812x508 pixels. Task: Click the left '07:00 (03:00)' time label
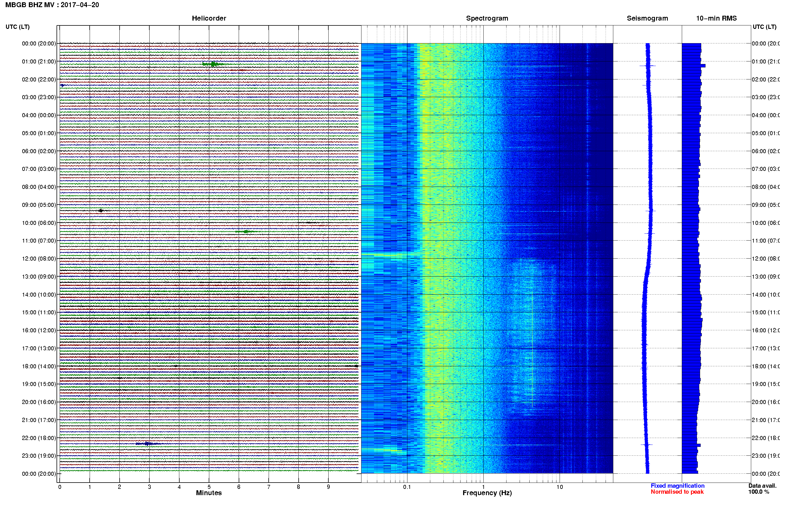(x=39, y=169)
